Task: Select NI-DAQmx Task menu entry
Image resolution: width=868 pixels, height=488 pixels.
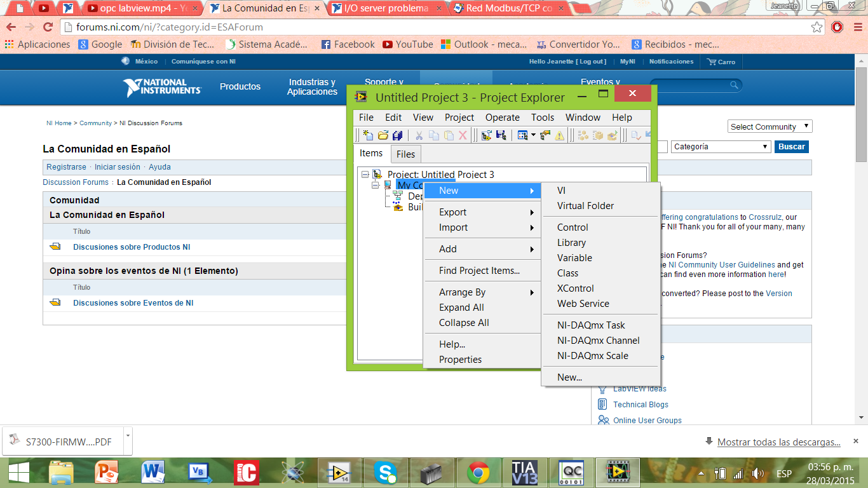Action: click(x=601, y=325)
